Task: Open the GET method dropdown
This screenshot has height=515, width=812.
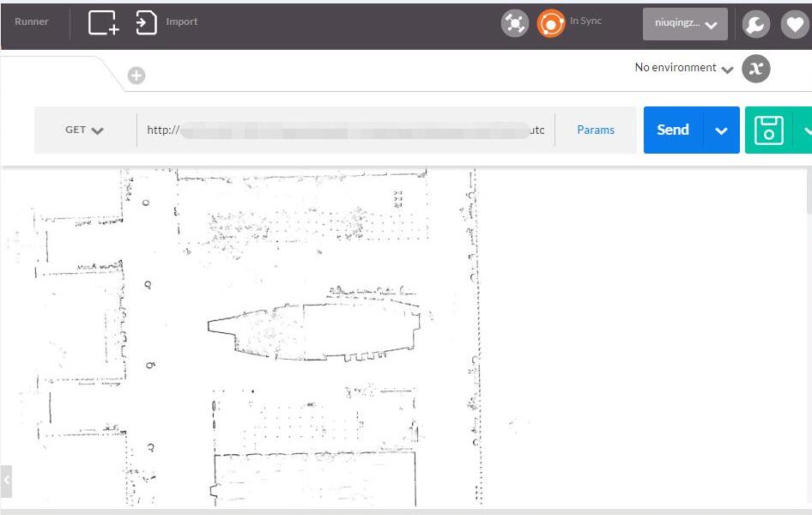Action: coord(84,130)
